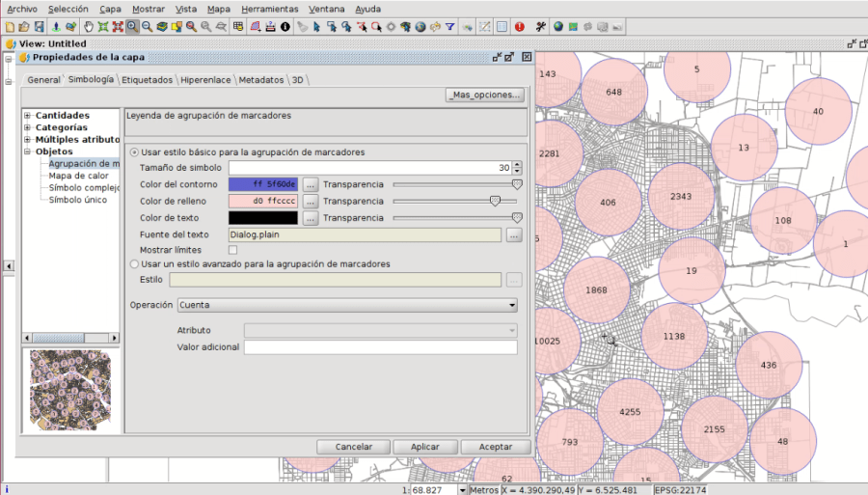This screenshot has width=868, height=495.
Task: Enable the Mostrar límites checkbox
Action: click(232, 250)
